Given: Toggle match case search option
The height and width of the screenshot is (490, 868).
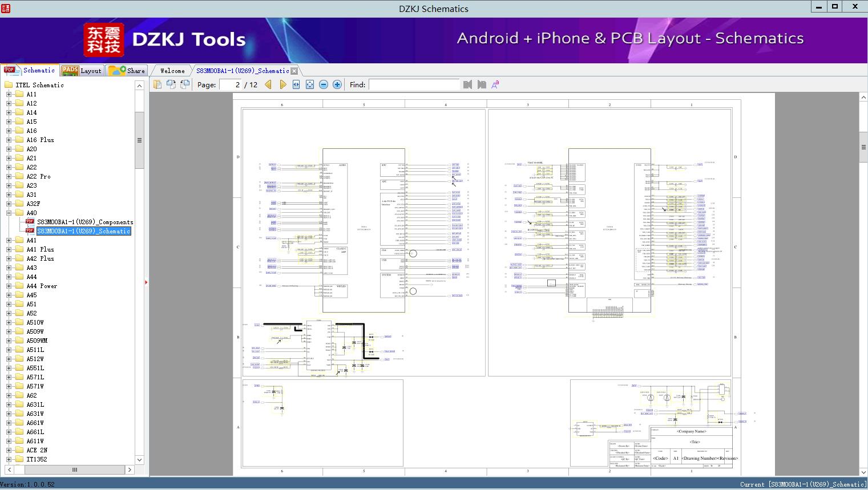Looking at the screenshot, I should [x=495, y=84].
